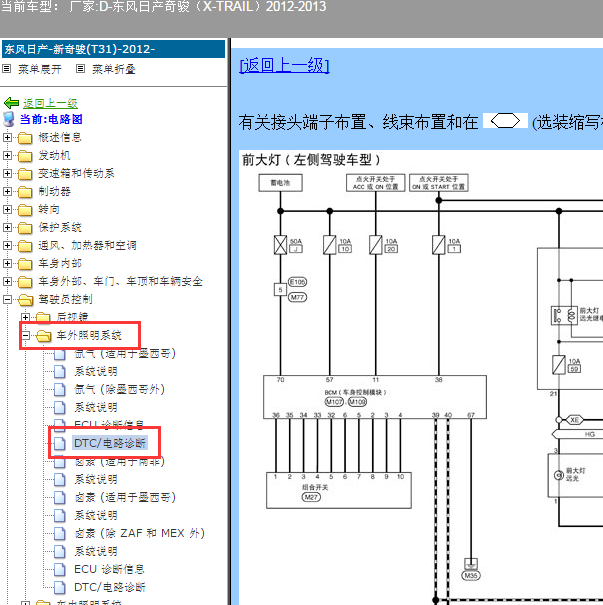
Task: Click the icon beside 菜单折叠
Action: click(80, 69)
